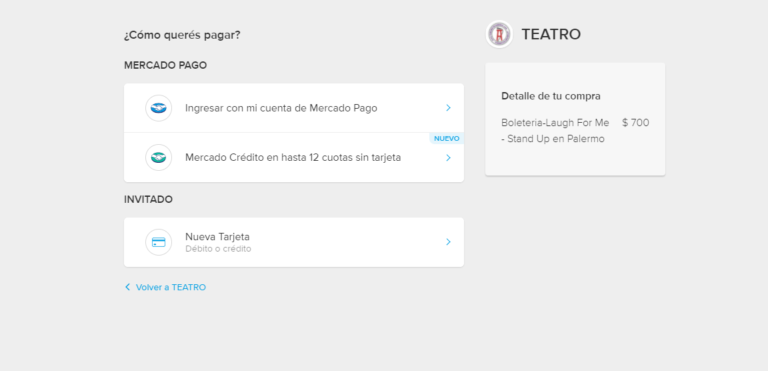Select Ingresar con mi cuenta de Mercado Pago
Screen dimensions: 768x371
point(294,108)
